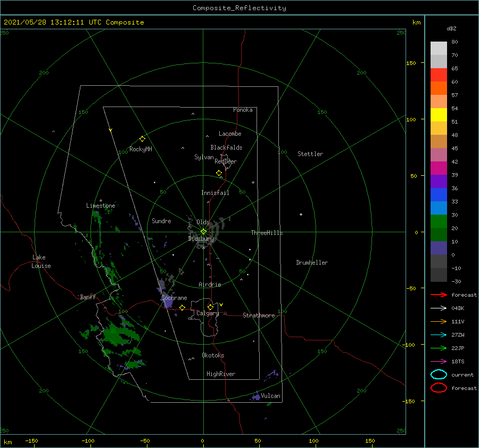Click the yellow V marker beside Calgary diamond
This screenshot has height=448, width=479.
pyautogui.click(x=221, y=305)
